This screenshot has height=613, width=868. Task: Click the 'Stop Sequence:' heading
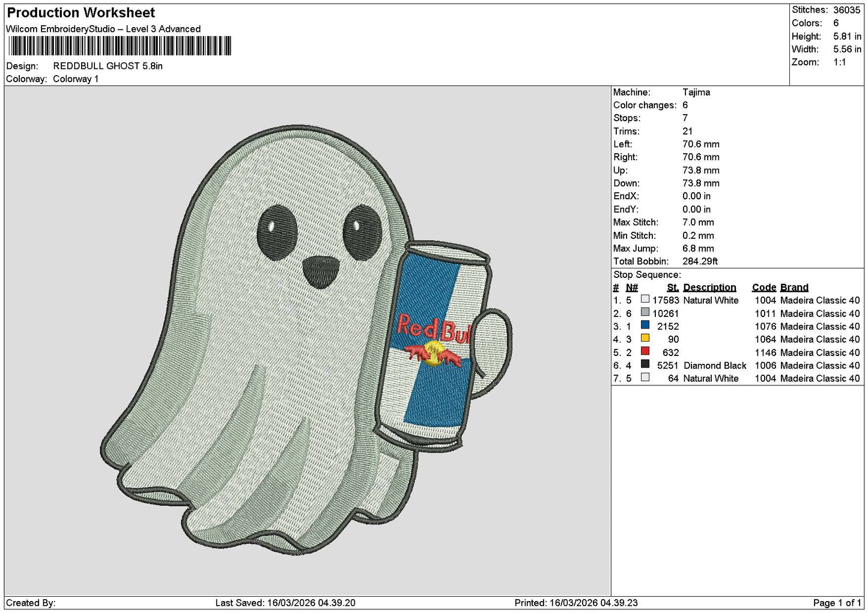[x=647, y=275]
